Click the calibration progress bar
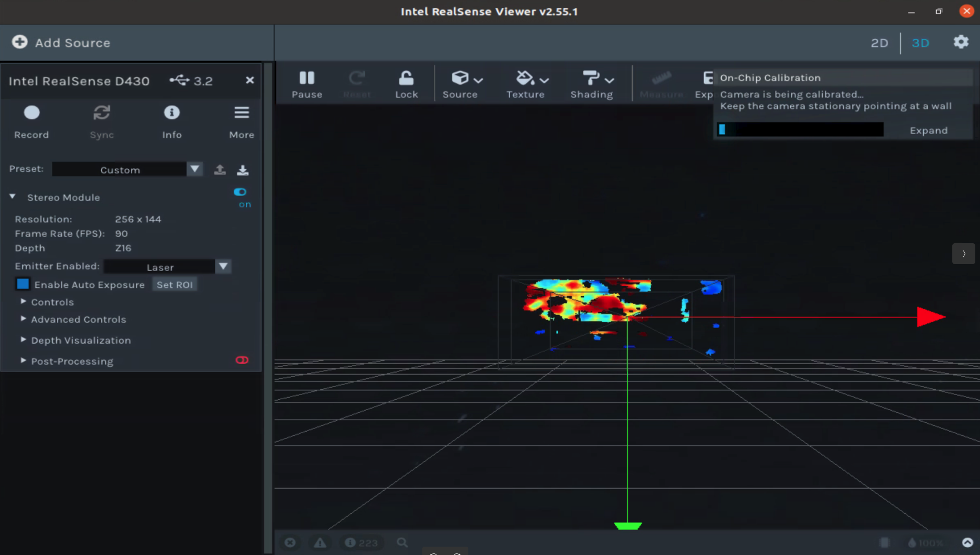 [800, 130]
